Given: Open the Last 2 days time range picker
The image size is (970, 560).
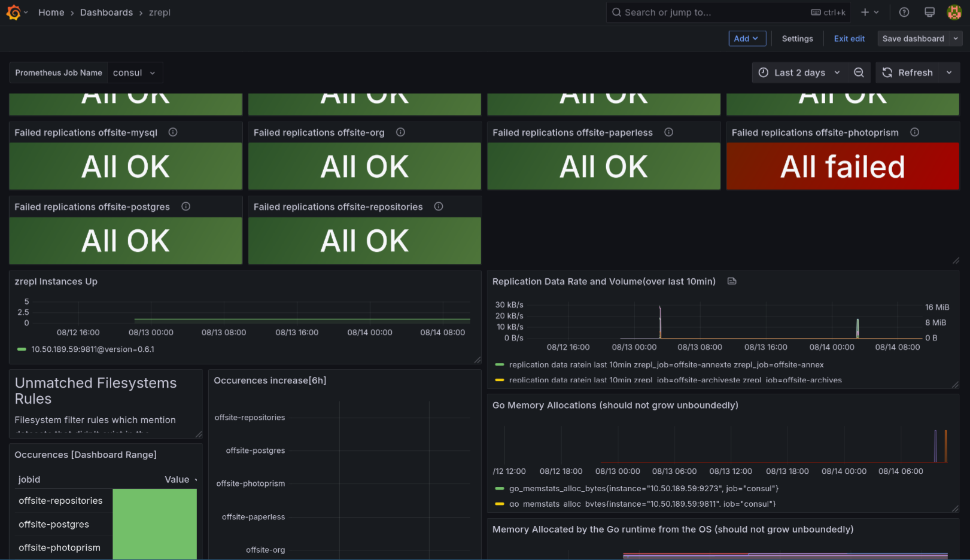Looking at the screenshot, I should click(799, 72).
